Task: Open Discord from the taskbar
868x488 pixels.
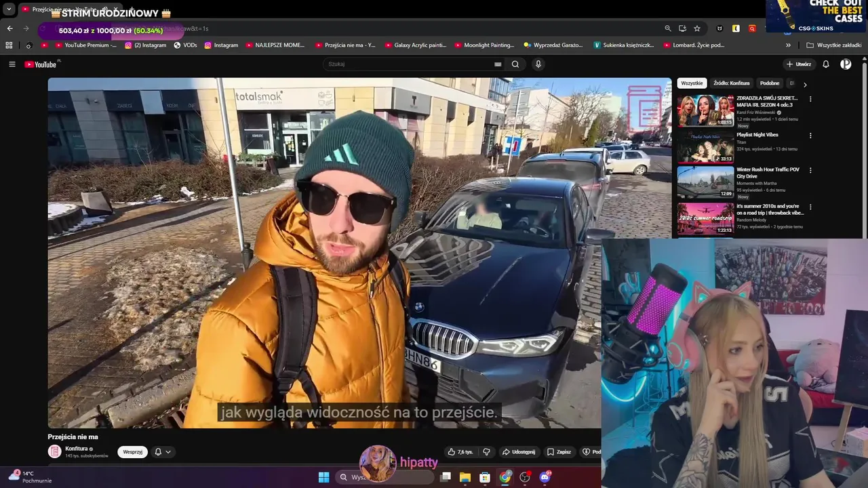Action: pos(545,477)
